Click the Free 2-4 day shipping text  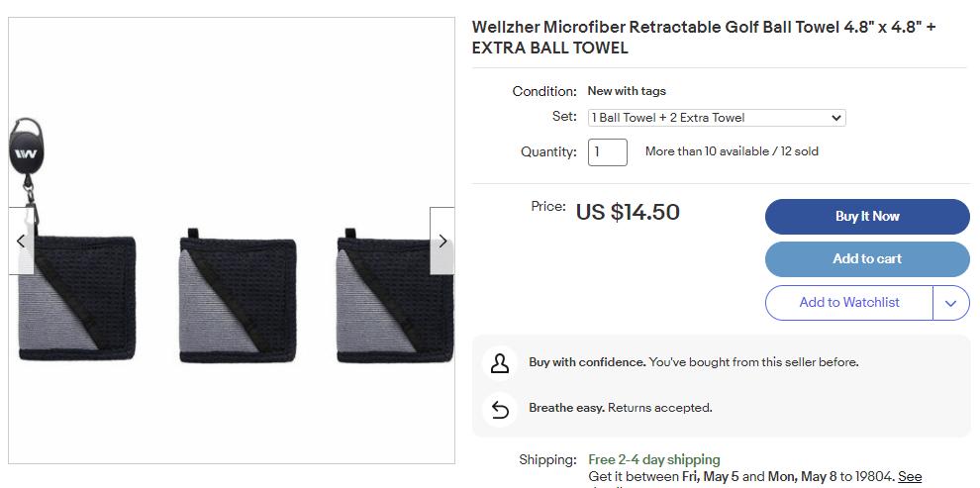pyautogui.click(x=653, y=459)
